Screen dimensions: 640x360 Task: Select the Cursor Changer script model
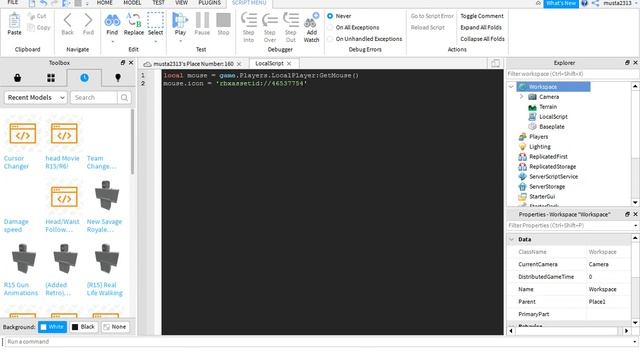pos(22,133)
